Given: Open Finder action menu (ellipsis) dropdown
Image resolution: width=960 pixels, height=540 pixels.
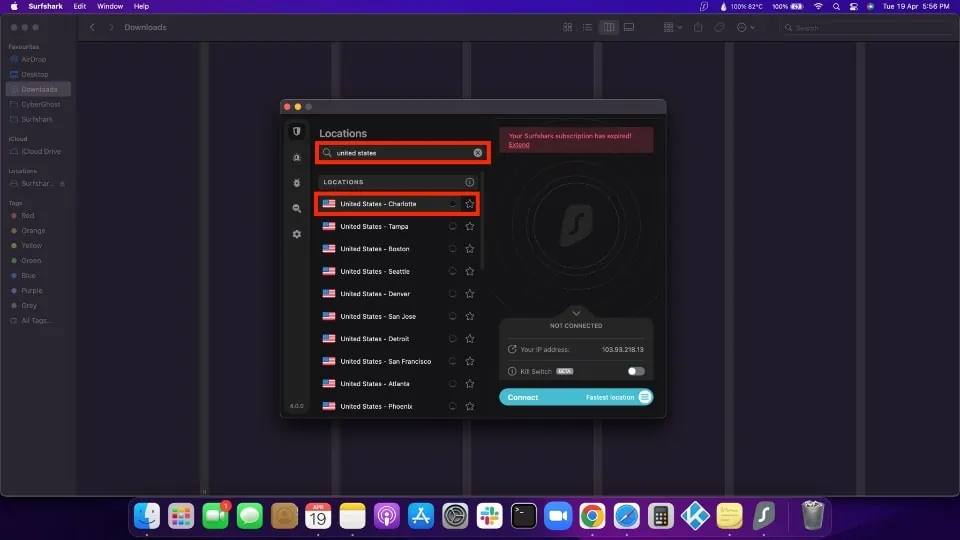Looking at the screenshot, I should 746,28.
